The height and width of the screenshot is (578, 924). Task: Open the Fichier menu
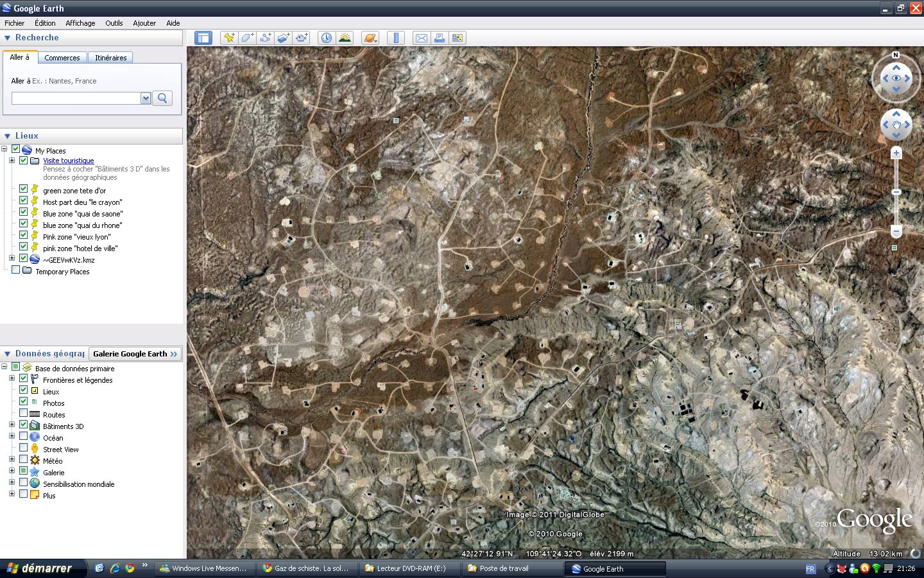[x=14, y=23]
